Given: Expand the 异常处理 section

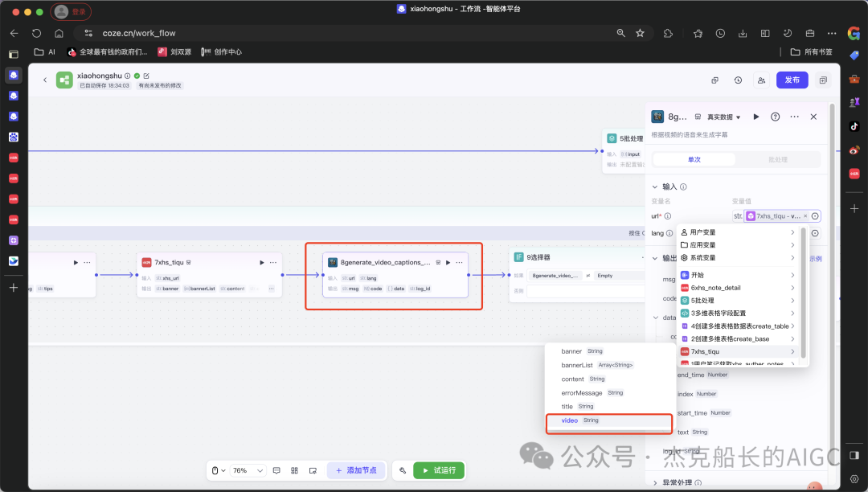Looking at the screenshot, I should coord(655,482).
